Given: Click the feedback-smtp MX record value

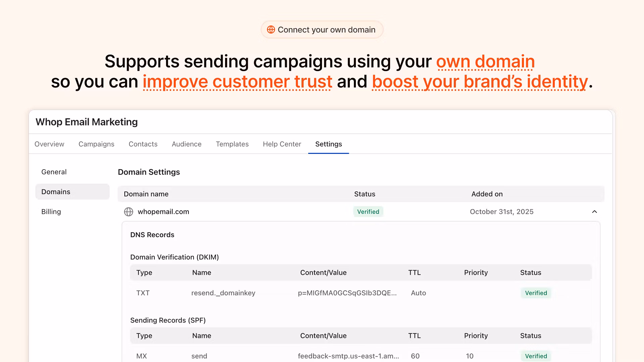Looking at the screenshot, I should tap(348, 356).
